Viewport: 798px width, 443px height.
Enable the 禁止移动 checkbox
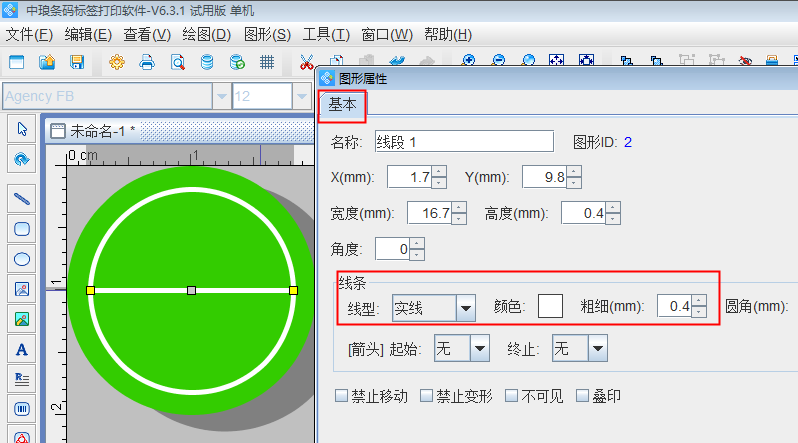click(x=342, y=396)
